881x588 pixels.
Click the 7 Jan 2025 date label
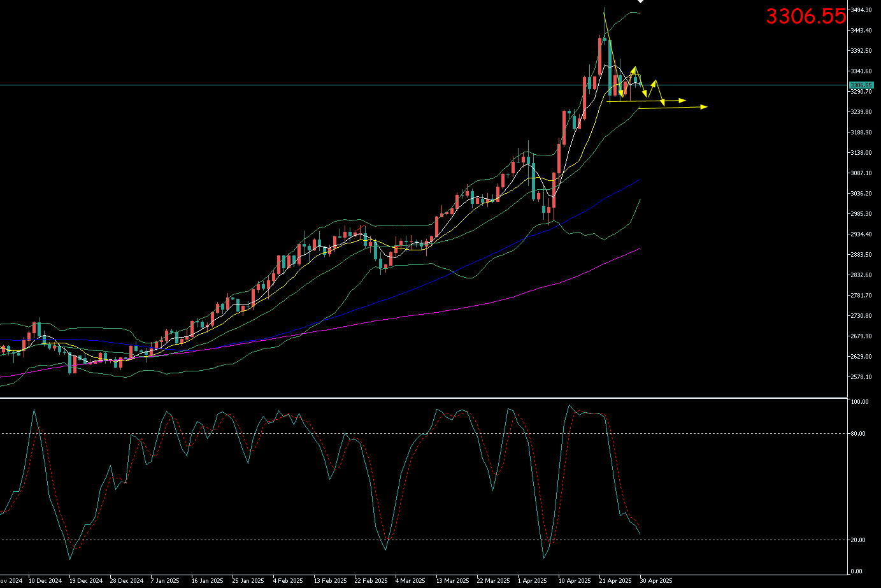[x=164, y=581]
